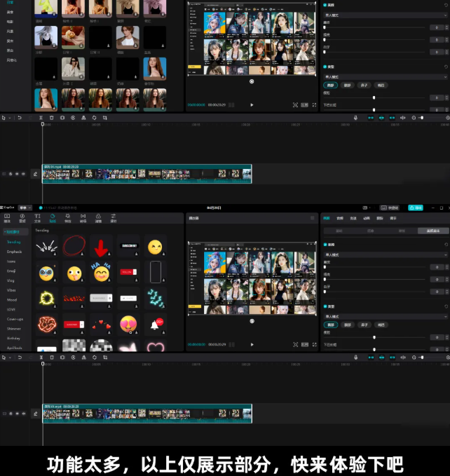
Task: Open the Vlog sticker category
Action: pos(11,280)
